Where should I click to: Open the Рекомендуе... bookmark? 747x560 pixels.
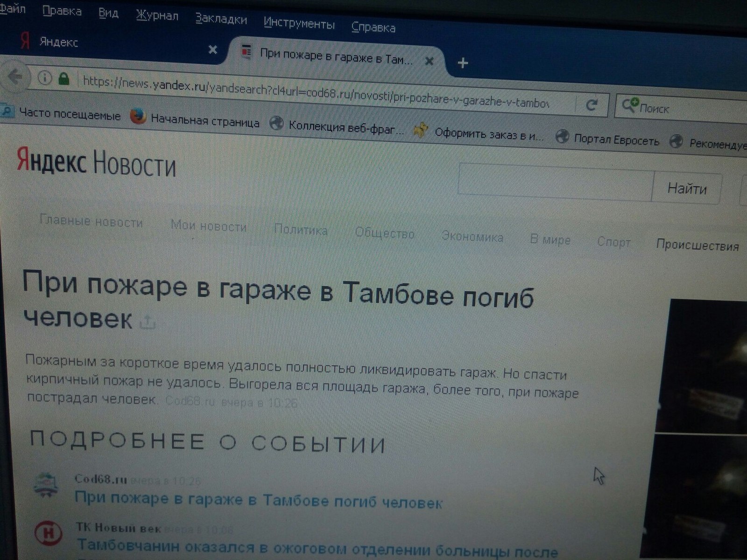(708, 144)
